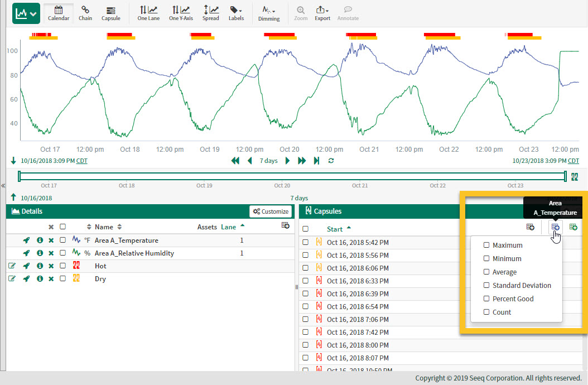Click the Customize button

271,211
